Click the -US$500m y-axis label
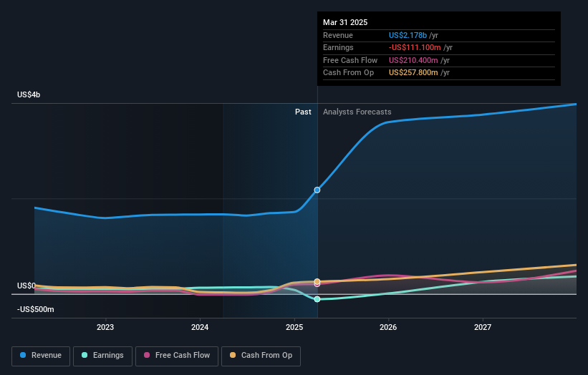The width and height of the screenshot is (588, 375). (x=36, y=309)
